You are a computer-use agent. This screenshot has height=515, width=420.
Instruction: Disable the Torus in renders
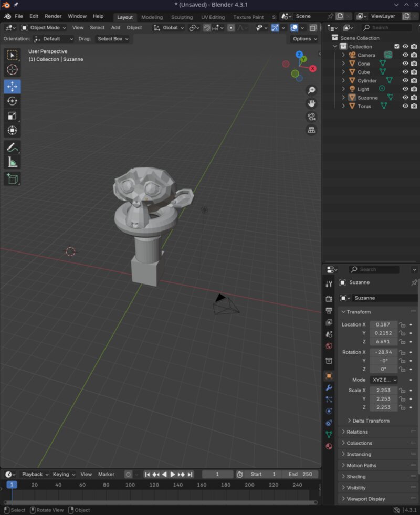(414, 106)
